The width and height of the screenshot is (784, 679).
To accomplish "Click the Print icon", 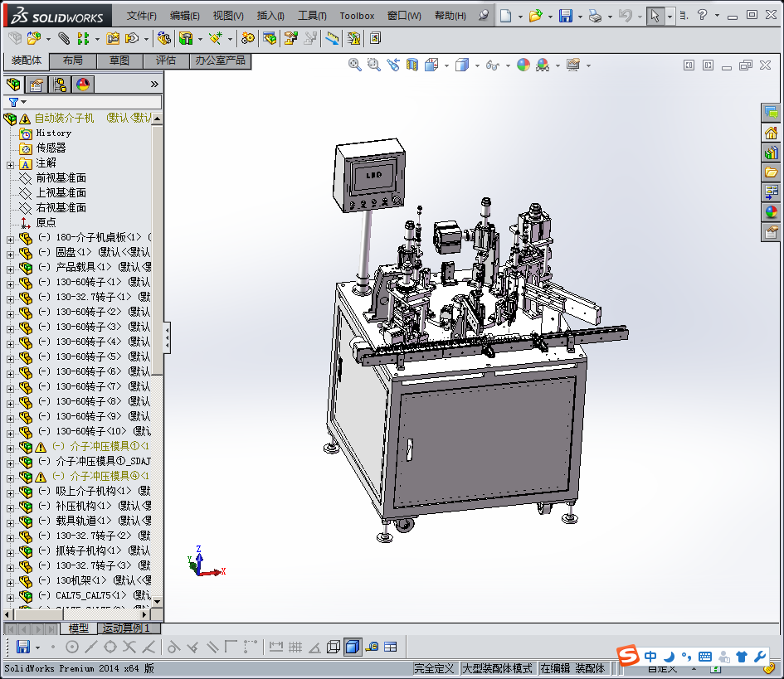I will click(x=595, y=16).
